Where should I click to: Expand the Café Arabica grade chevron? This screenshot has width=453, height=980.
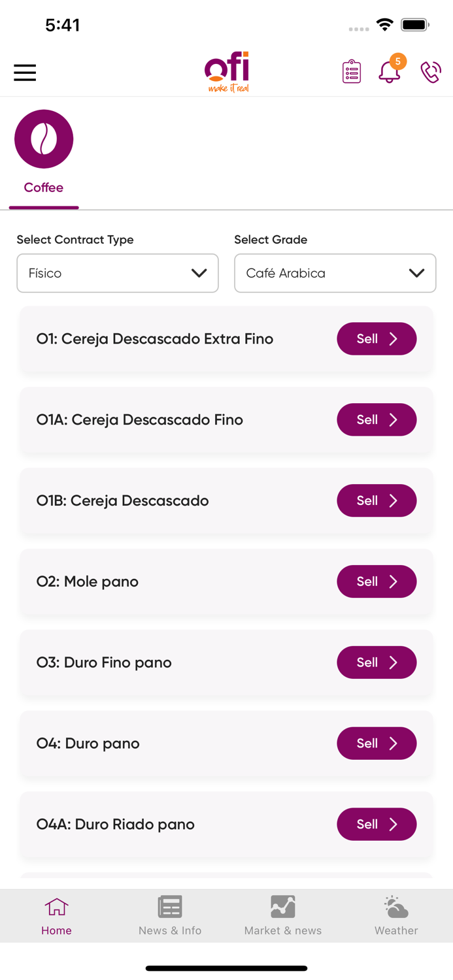[417, 273]
